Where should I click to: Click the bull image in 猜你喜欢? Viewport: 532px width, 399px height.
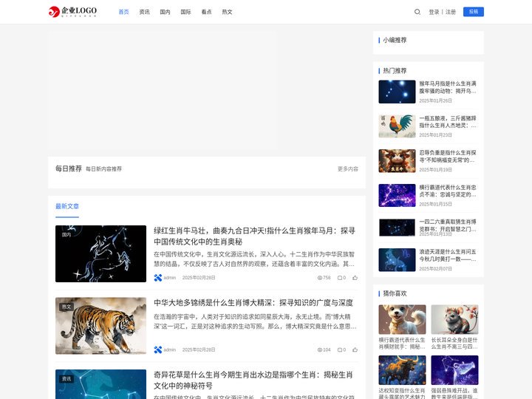click(402, 370)
